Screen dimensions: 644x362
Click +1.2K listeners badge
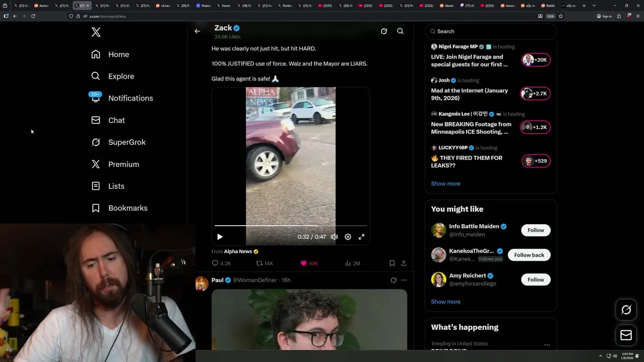pos(536,127)
